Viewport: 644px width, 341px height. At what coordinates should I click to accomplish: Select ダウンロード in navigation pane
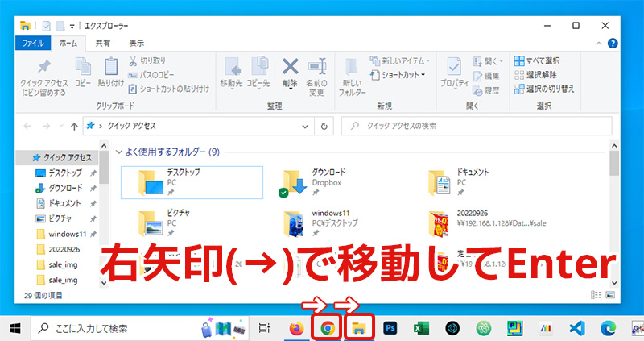point(65,188)
